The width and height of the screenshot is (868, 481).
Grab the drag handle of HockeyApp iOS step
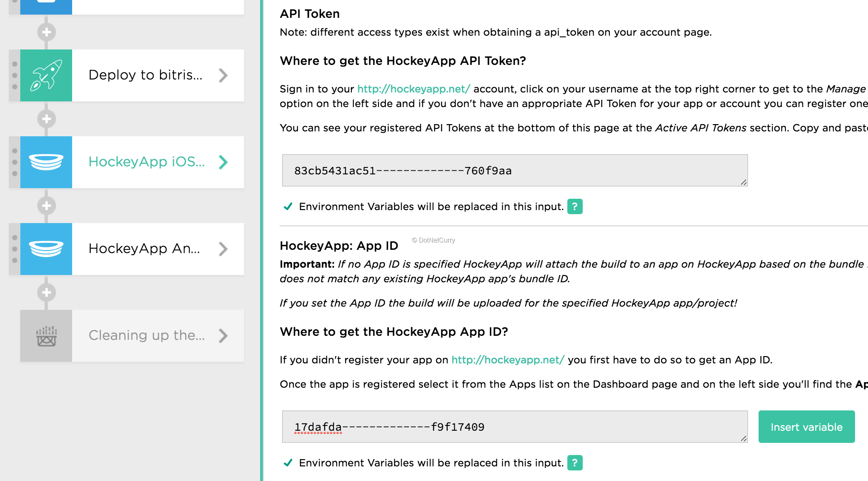[x=15, y=162]
